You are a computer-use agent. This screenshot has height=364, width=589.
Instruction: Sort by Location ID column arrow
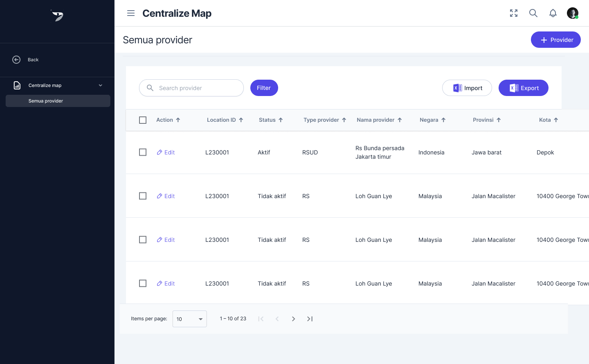pyautogui.click(x=241, y=120)
